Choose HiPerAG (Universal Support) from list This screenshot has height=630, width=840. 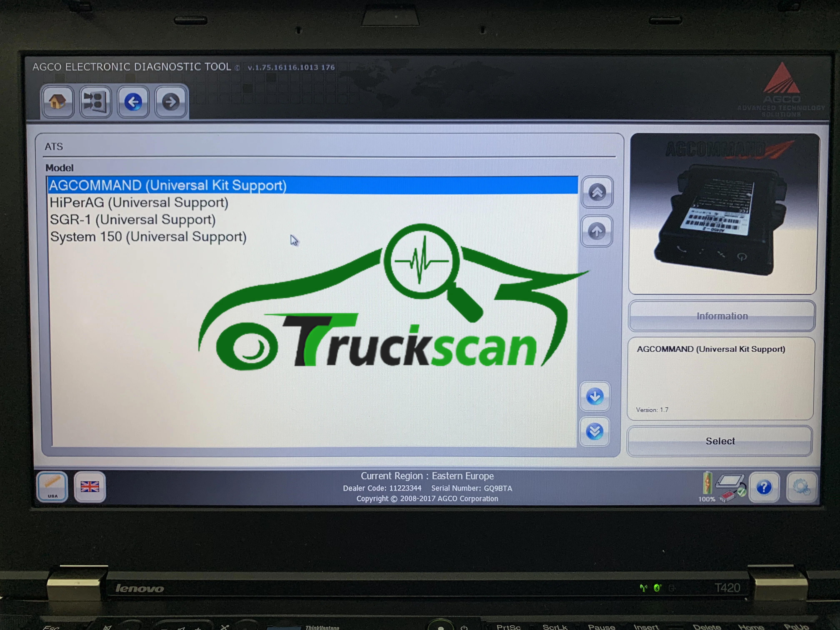click(x=139, y=202)
